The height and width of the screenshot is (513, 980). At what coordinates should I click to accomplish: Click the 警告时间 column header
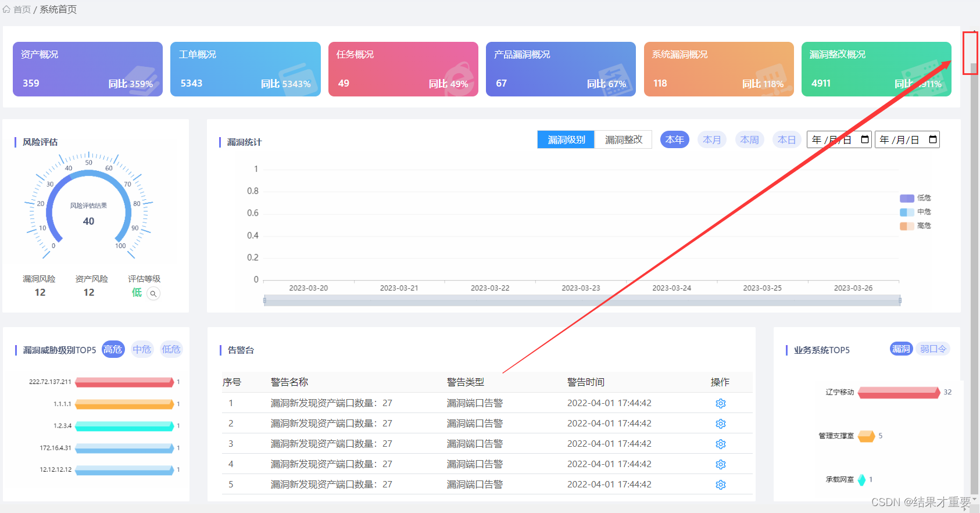[586, 382]
